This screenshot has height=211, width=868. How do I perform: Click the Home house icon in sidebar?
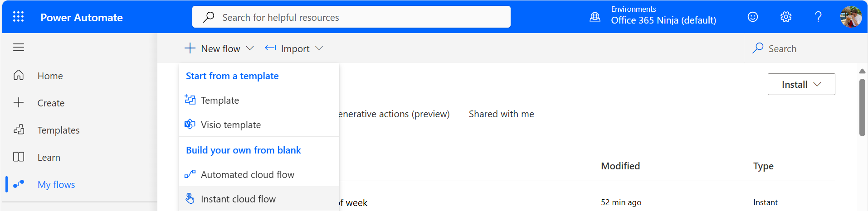(19, 75)
